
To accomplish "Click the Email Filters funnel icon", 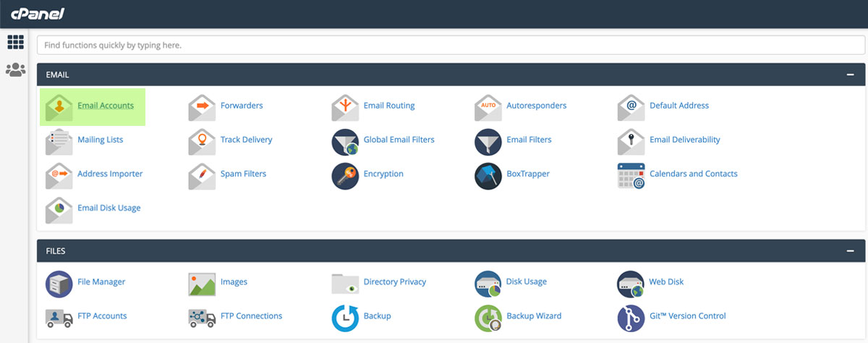I will pyautogui.click(x=488, y=142).
